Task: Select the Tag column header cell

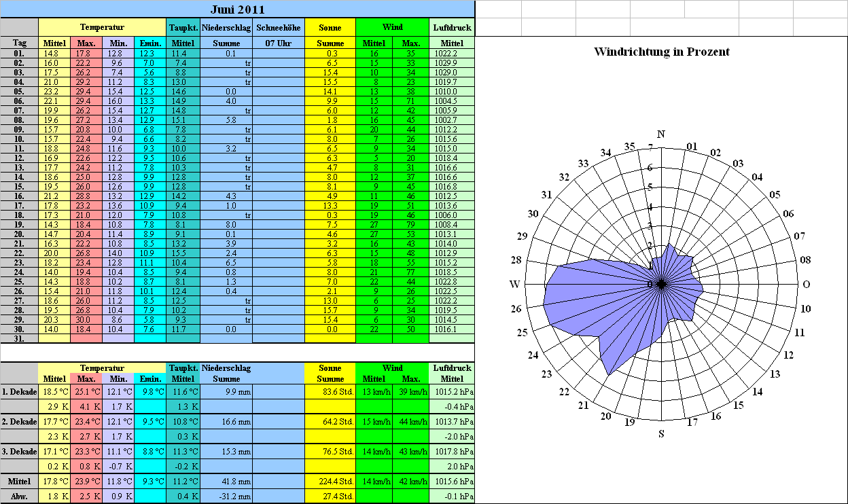Action: [19, 43]
